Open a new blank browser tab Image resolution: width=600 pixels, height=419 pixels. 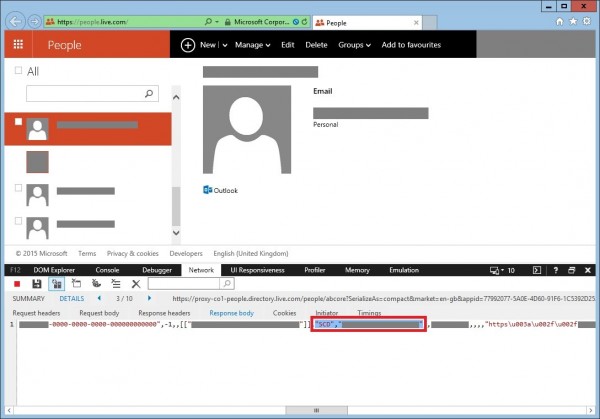click(x=430, y=23)
